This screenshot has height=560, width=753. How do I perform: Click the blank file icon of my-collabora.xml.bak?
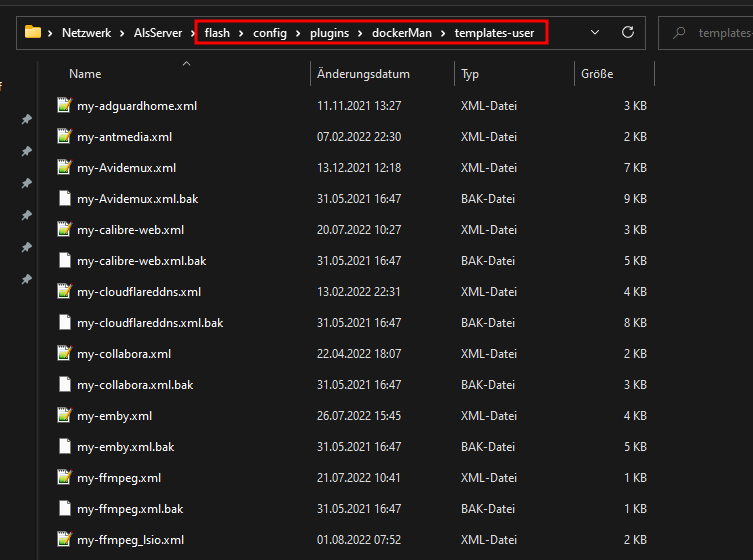pyautogui.click(x=64, y=384)
